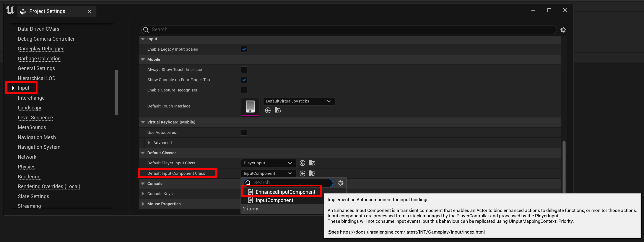Collapse the Mobile section
644x242 pixels.
(143, 59)
